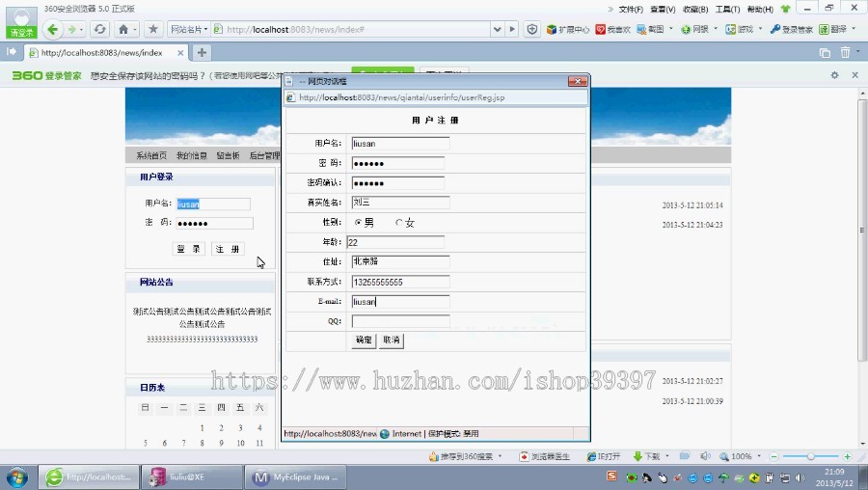Open 网银 online banking tool
This screenshot has width=868, height=490.
694,29
